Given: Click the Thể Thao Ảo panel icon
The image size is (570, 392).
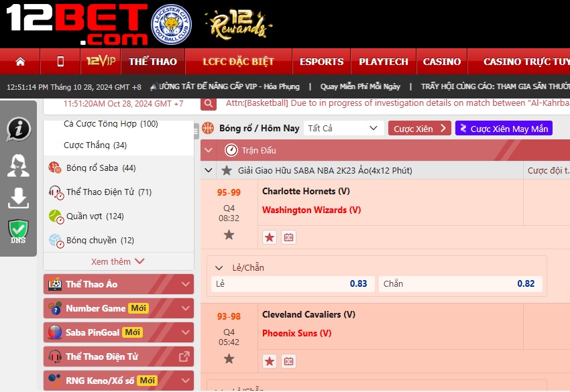Looking at the screenshot, I should click(55, 284).
